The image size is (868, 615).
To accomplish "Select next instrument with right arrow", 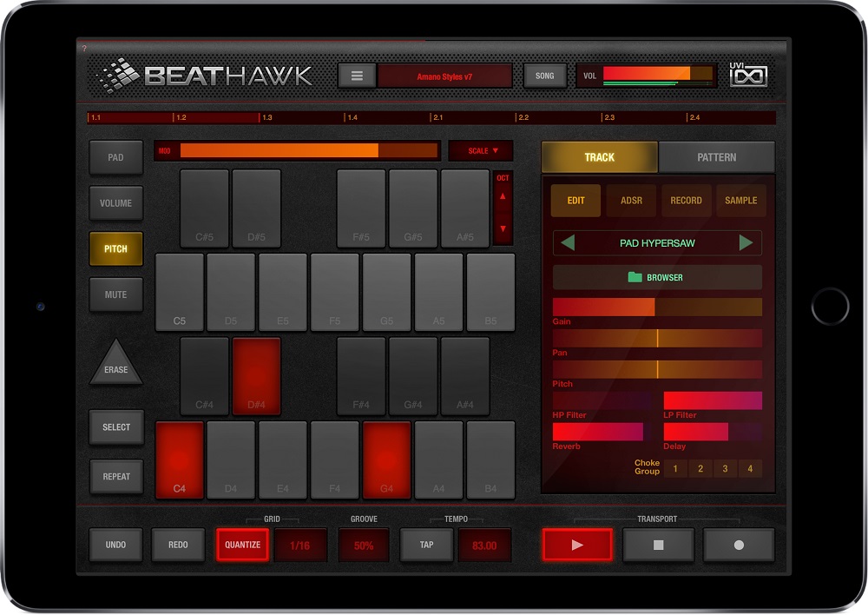I will (x=746, y=243).
